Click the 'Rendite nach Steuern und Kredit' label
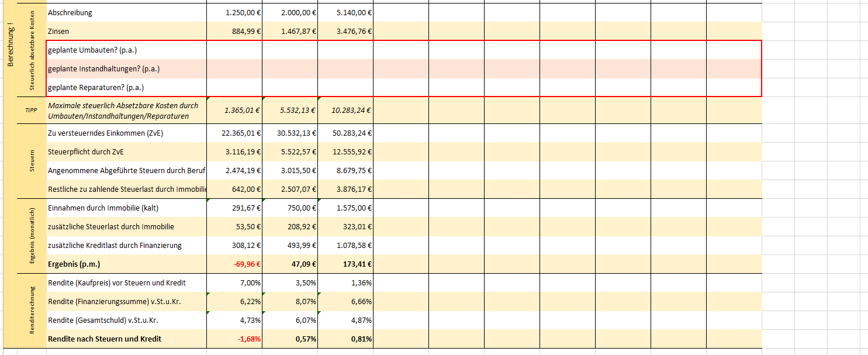The width and height of the screenshot is (868, 355). tap(104, 339)
